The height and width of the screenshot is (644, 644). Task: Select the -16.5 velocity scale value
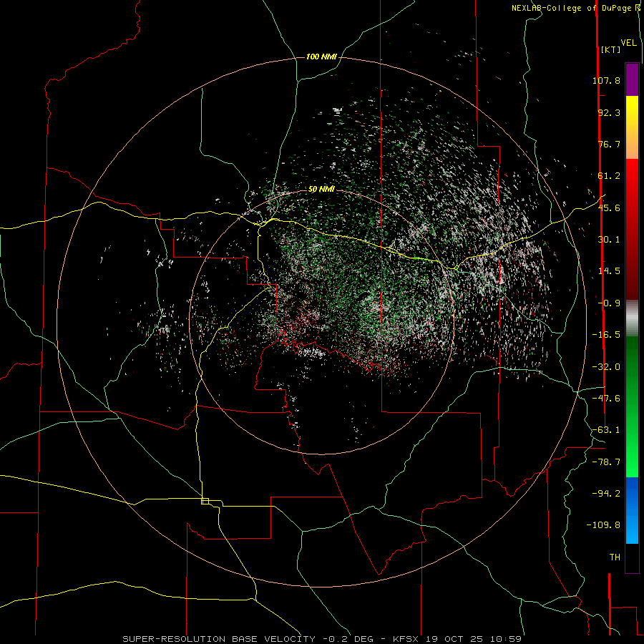(x=606, y=335)
